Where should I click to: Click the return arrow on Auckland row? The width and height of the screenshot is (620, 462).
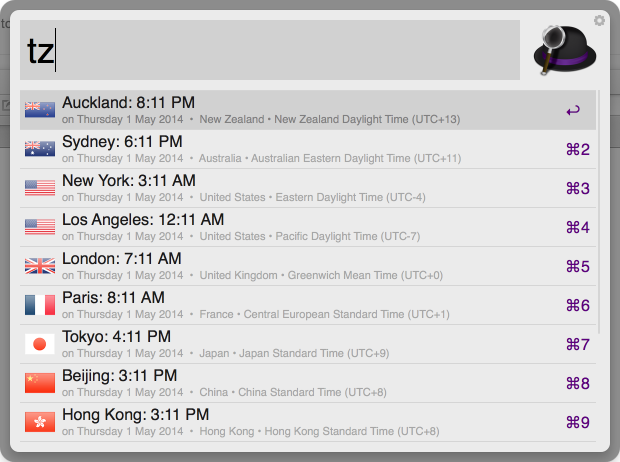[x=573, y=110]
